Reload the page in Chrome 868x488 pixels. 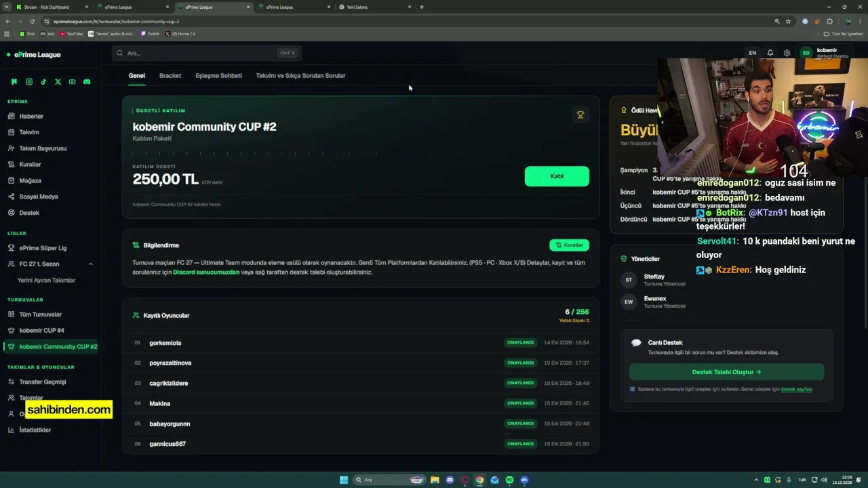tap(31, 21)
